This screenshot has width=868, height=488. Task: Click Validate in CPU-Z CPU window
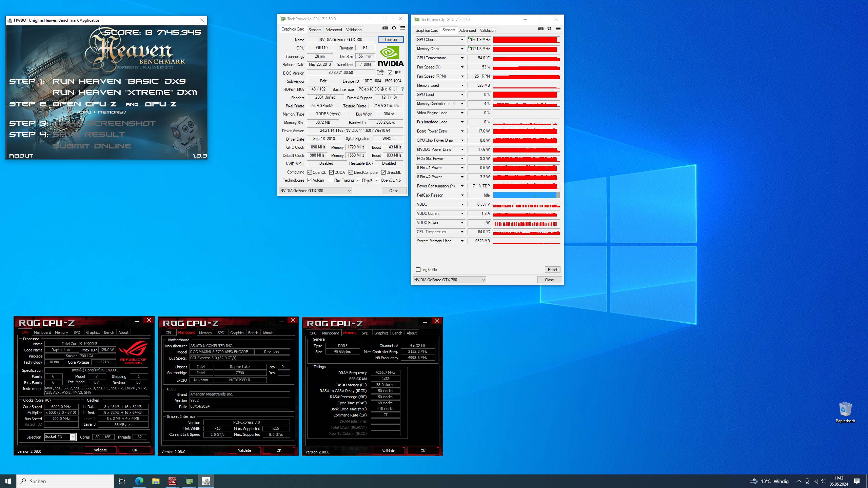coord(100,450)
